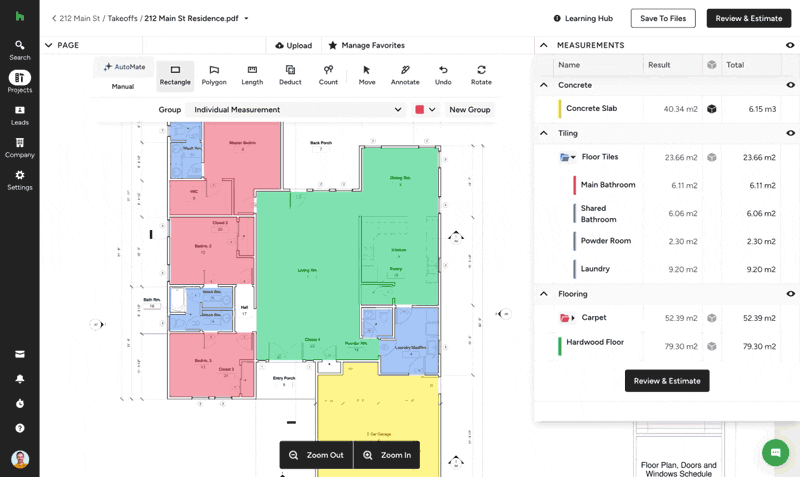
Task: Collapse the Tiling section
Action: pos(544,133)
